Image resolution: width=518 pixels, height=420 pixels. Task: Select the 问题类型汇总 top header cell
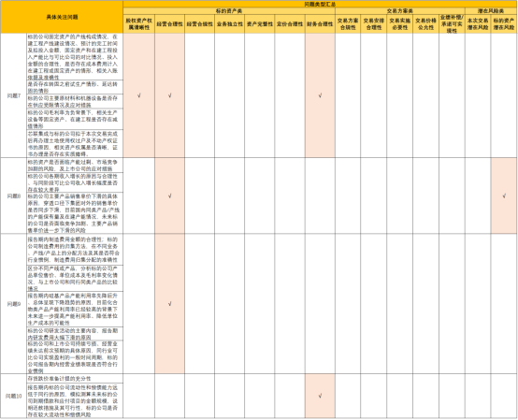pyautogui.click(x=320, y=5)
